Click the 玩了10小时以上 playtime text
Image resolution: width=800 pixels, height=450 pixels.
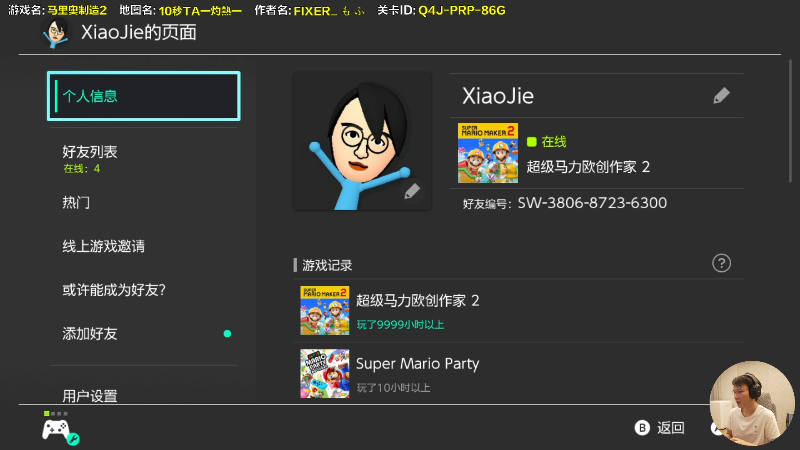(393, 388)
